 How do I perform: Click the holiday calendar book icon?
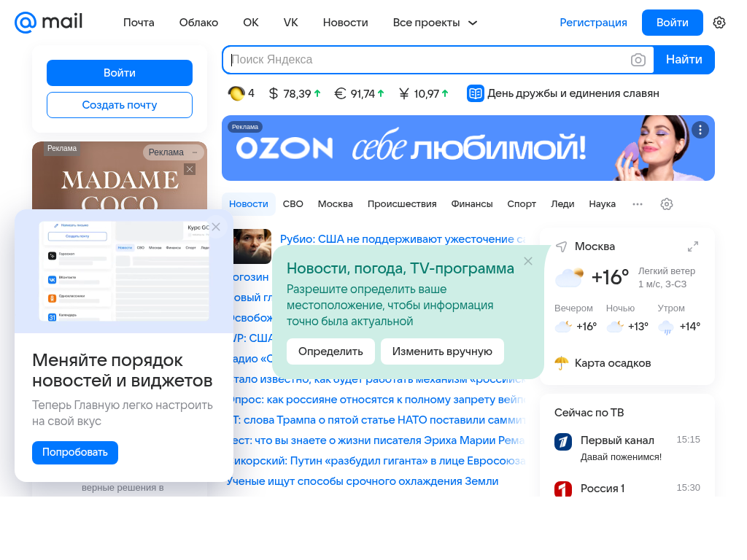475,93
